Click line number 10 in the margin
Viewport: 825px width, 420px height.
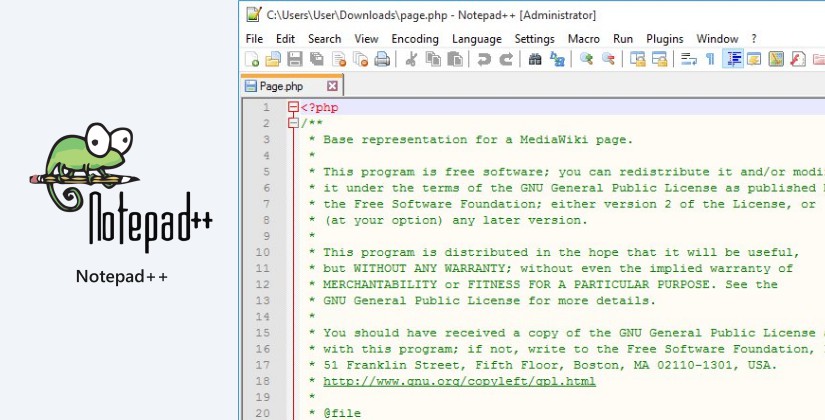(x=265, y=236)
